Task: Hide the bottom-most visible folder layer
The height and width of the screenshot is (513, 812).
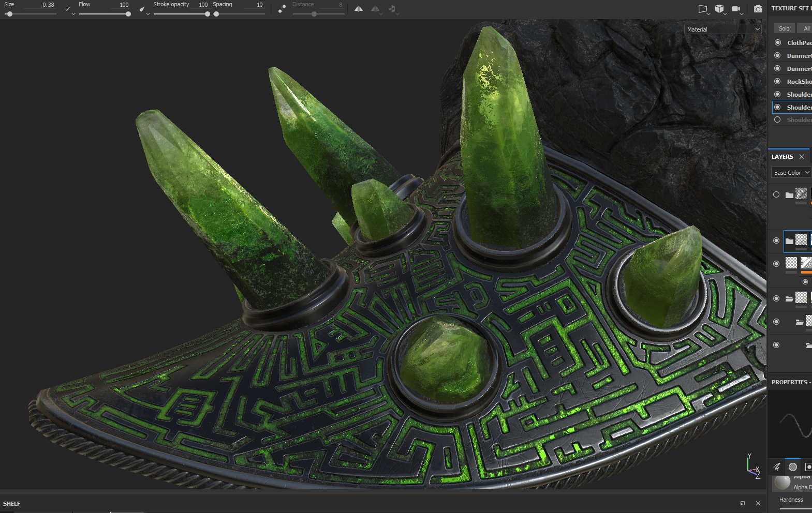Action: click(776, 345)
